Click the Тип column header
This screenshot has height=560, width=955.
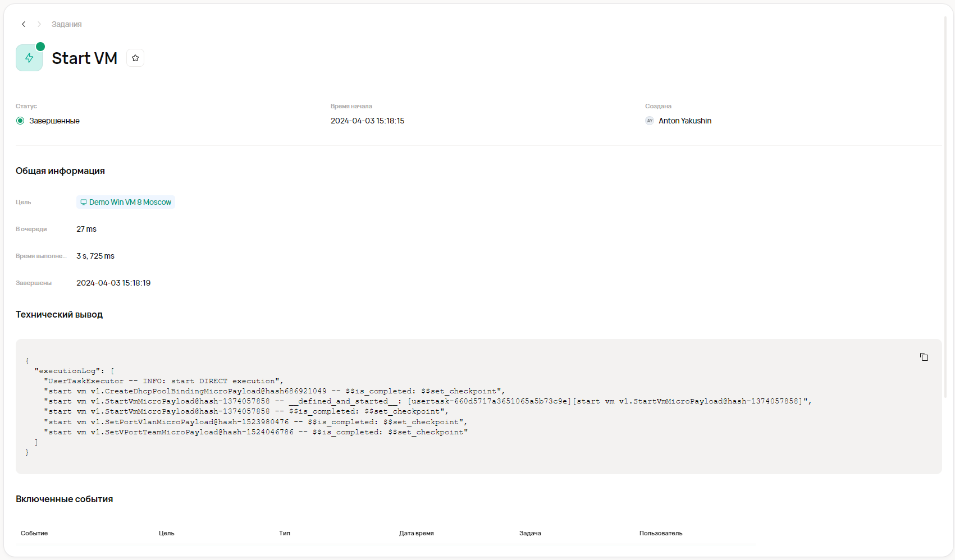click(285, 533)
